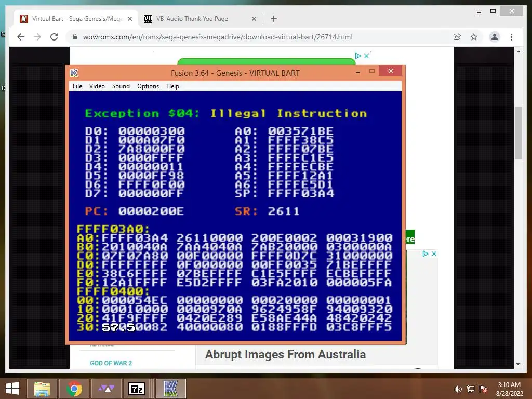Click the Chrome vertical scrollbar thumb
This screenshot has width=532, height=399.
pyautogui.click(x=518, y=132)
